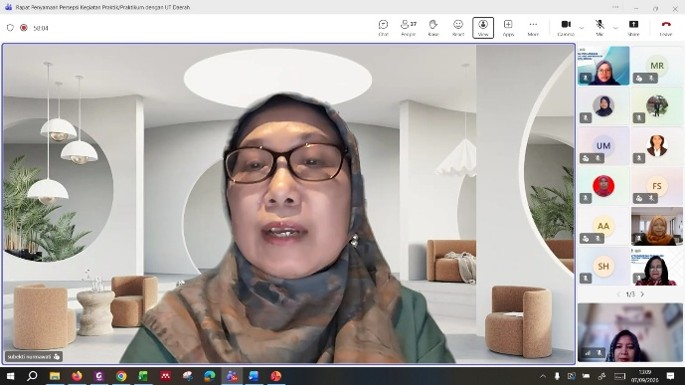Leave the meeting with red phone button
Viewport: 685px width, 385px height.
pyautogui.click(x=666, y=28)
